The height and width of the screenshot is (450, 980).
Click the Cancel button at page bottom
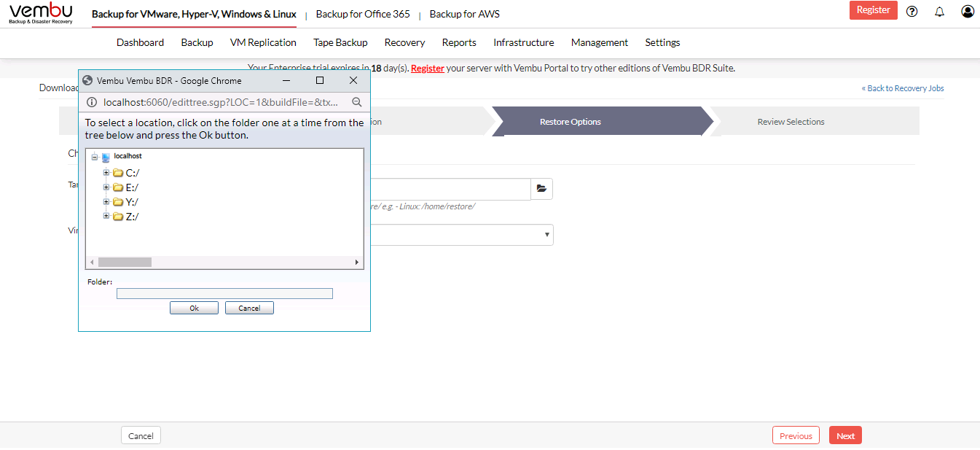(x=141, y=435)
